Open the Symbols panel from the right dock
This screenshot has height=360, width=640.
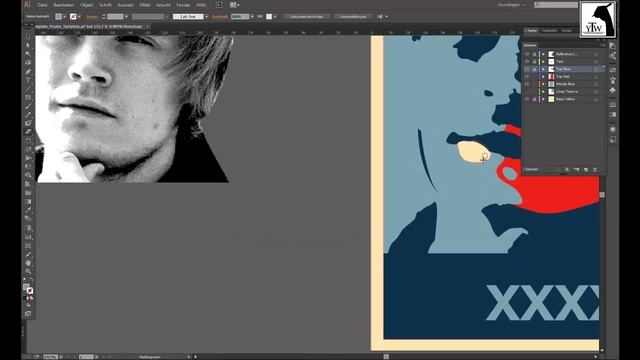coord(613,90)
